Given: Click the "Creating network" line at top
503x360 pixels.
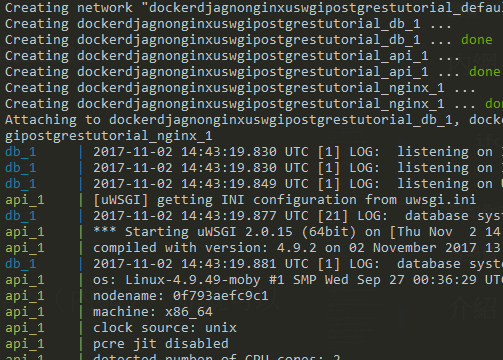Looking at the screenshot, I should pos(254,8).
